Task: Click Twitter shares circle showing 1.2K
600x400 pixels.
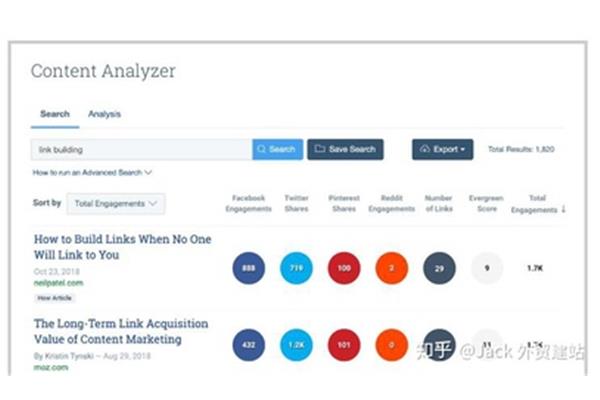Action: click(x=296, y=345)
